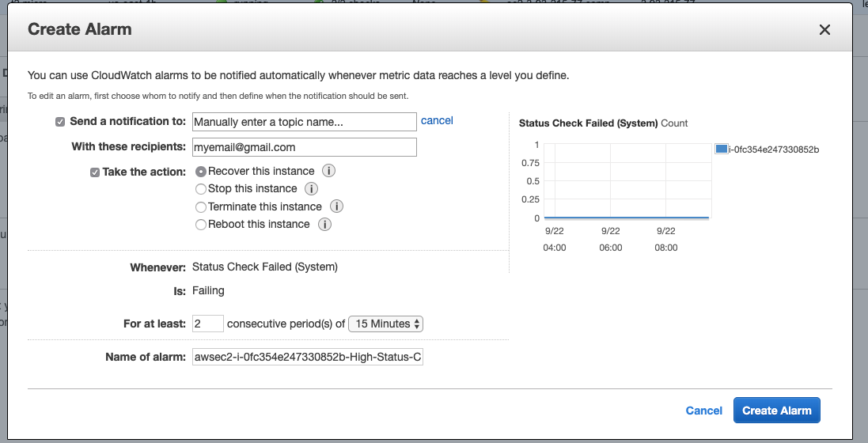Close the Create Alarm dialog with X

pyautogui.click(x=824, y=30)
